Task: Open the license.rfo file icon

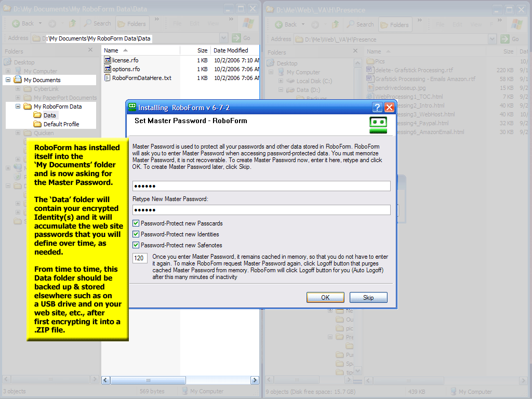Action: click(108, 60)
